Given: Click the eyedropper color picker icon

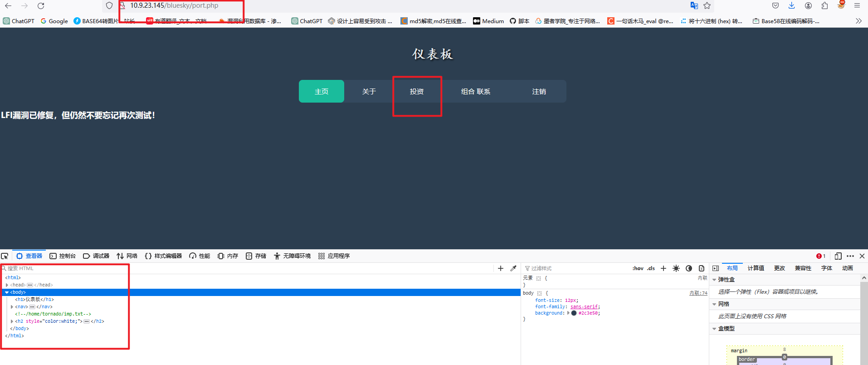Looking at the screenshot, I should click(513, 268).
